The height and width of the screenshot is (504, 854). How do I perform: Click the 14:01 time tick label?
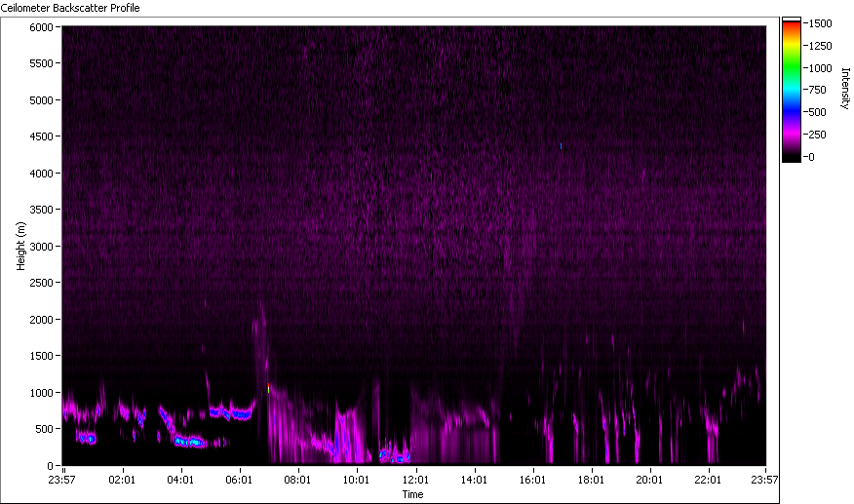pos(474,480)
